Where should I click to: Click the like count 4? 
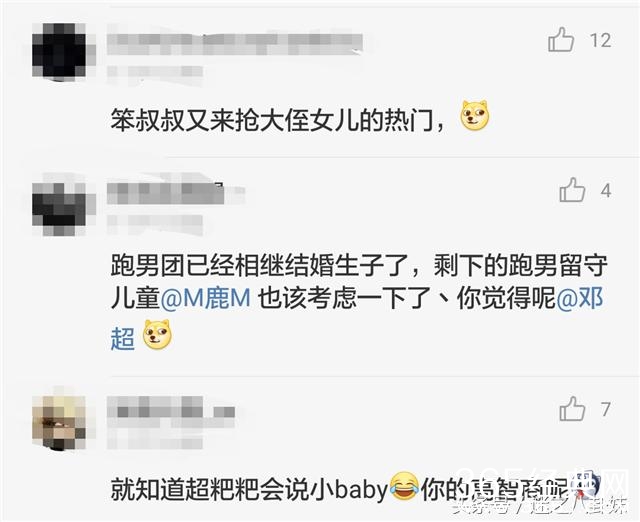point(606,191)
